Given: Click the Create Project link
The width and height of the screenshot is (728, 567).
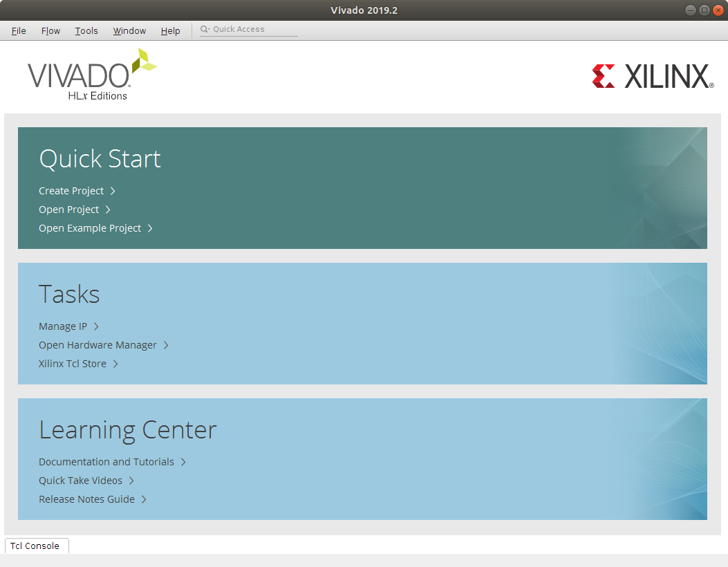Looking at the screenshot, I should (71, 191).
